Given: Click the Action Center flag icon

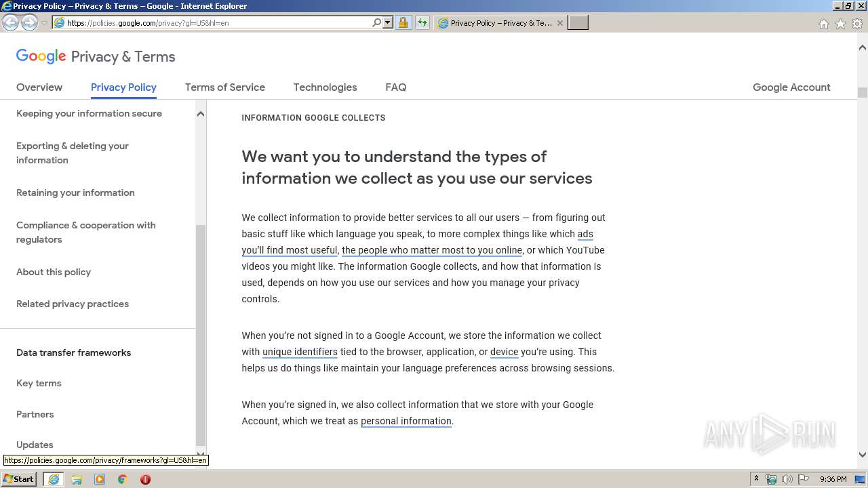Looking at the screenshot, I should click(x=804, y=479).
